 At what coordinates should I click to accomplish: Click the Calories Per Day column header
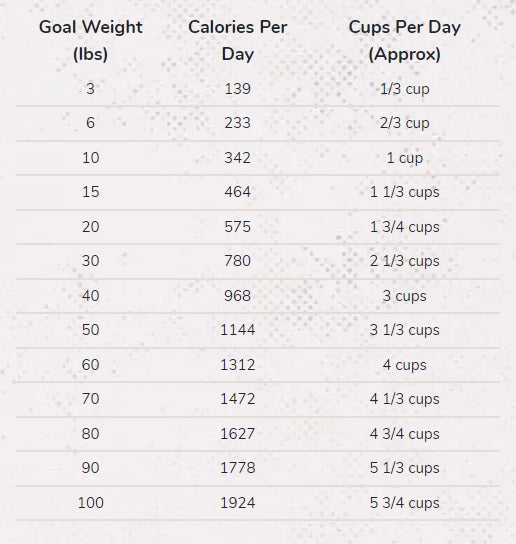pyautogui.click(x=238, y=41)
